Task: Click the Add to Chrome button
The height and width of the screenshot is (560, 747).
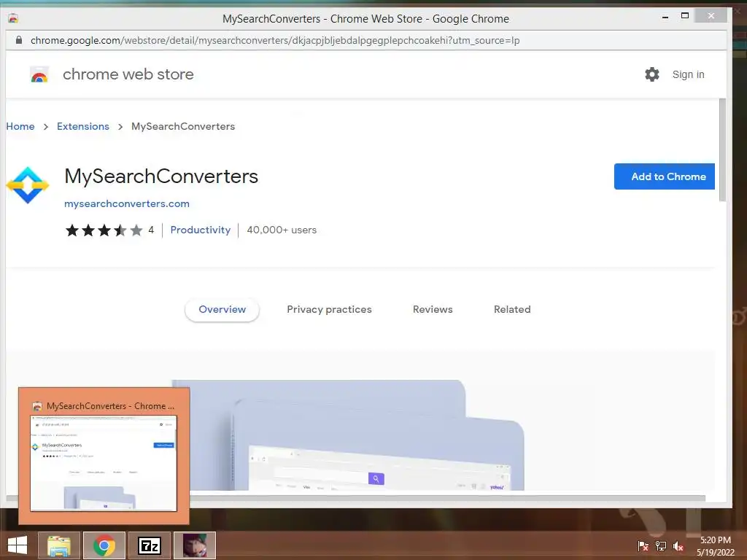Action: 665,176
